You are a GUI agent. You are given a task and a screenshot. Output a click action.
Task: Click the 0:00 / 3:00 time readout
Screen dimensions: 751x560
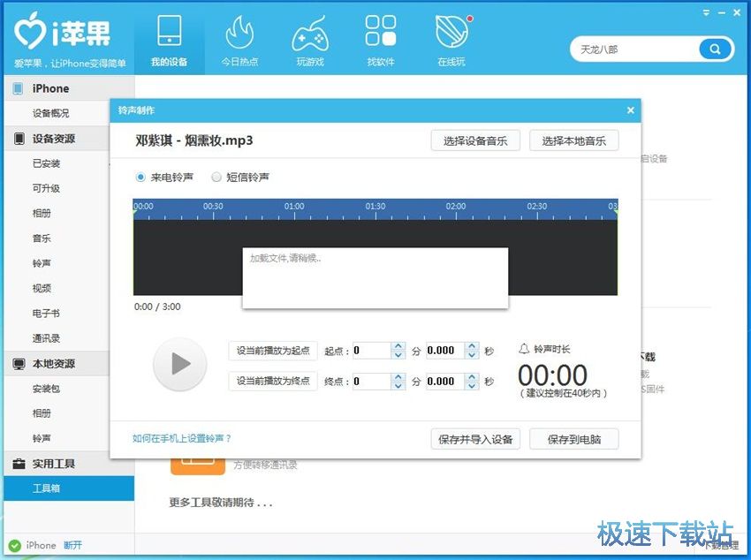click(x=157, y=306)
